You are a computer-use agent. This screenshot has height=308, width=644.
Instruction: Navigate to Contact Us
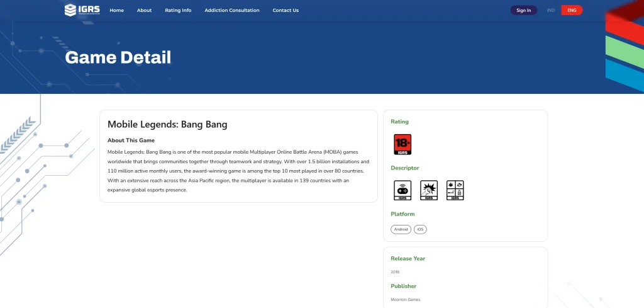[286, 10]
